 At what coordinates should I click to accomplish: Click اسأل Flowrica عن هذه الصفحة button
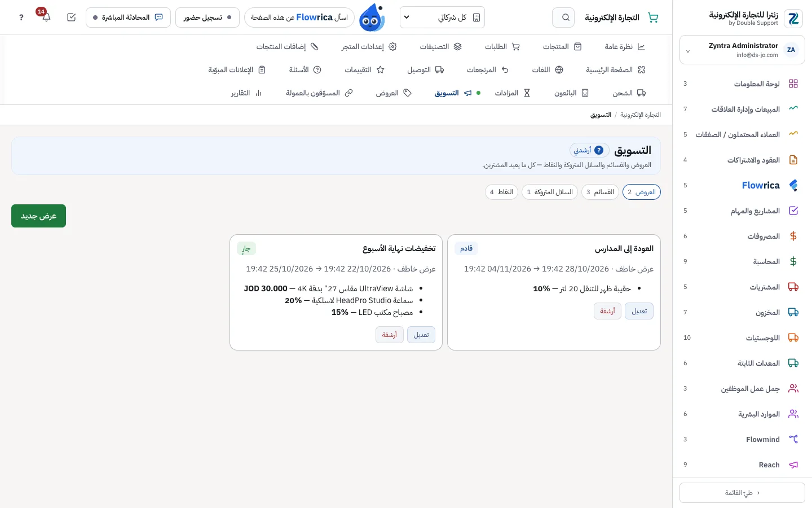click(x=299, y=17)
